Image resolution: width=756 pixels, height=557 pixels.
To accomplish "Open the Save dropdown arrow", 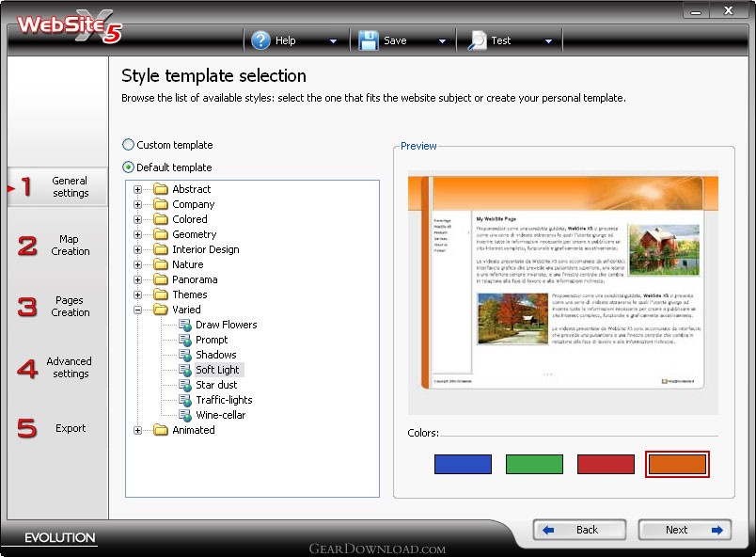I will 442,41.
